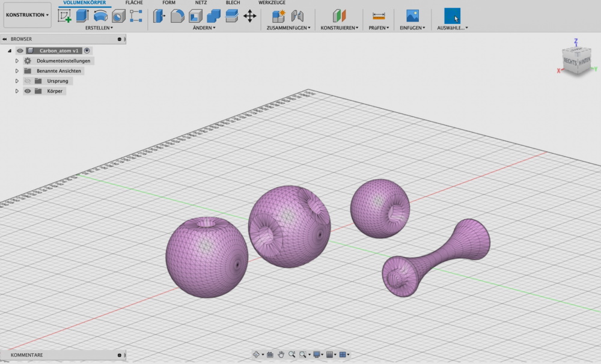Activate the Zoom magnifier tool
Viewport: 601px width, 364px height.
(291, 355)
